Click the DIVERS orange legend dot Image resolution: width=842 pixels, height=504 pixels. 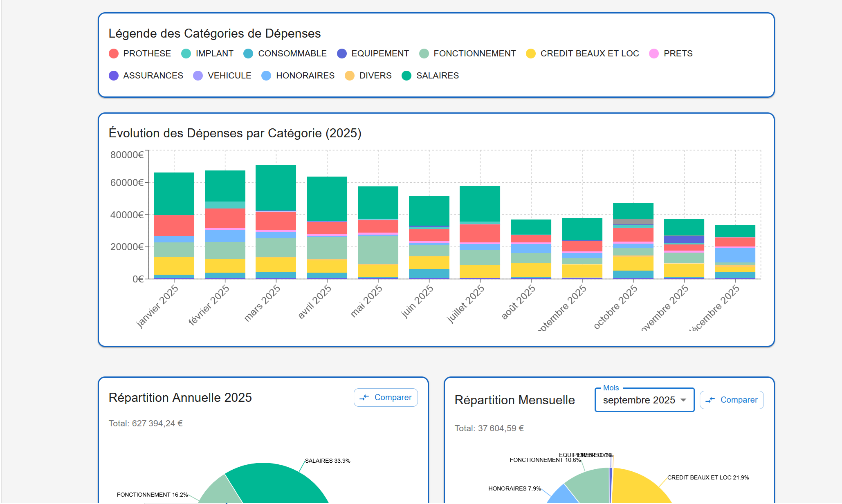tap(350, 76)
